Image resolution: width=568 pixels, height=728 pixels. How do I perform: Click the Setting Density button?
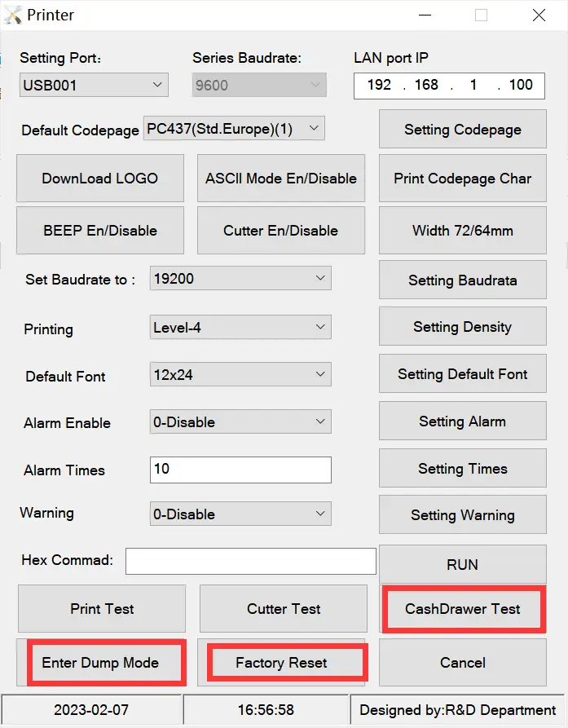click(462, 327)
